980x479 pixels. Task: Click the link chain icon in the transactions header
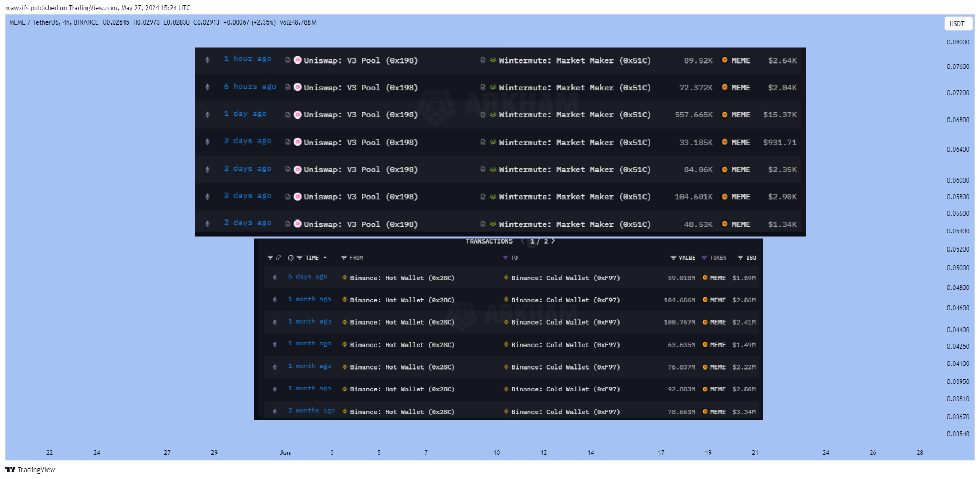278,257
